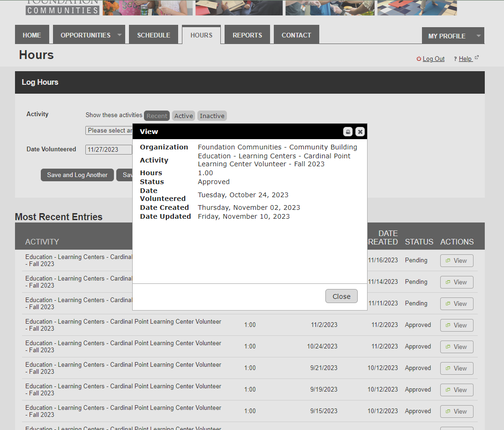504x430 pixels.
Task: Open the REPORTS tab
Action: [247, 35]
